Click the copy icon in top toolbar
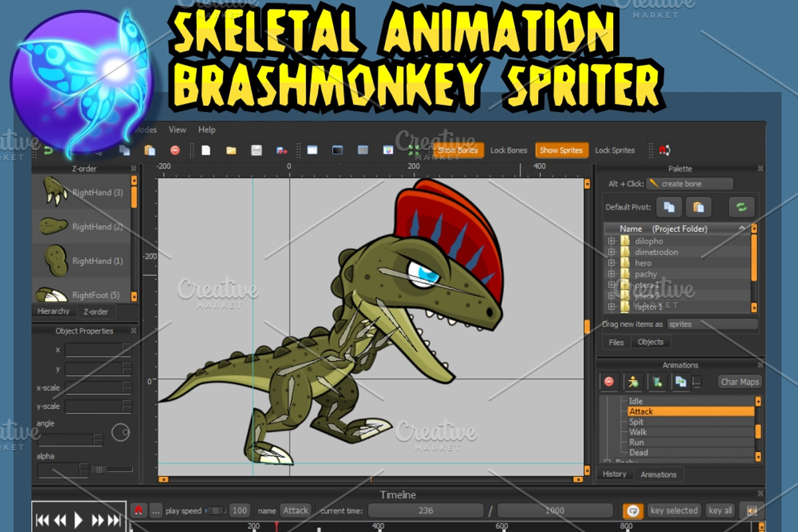The height and width of the screenshot is (532, 798). [x=124, y=150]
